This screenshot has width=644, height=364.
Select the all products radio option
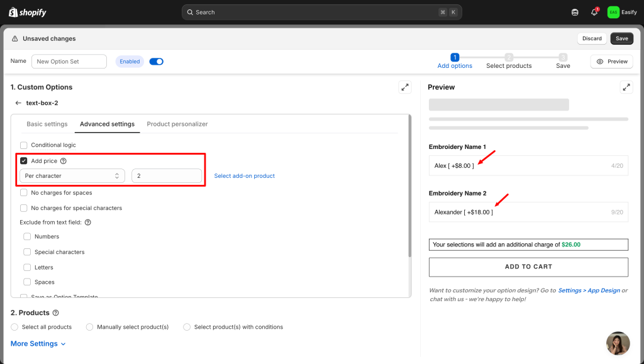[x=14, y=327]
